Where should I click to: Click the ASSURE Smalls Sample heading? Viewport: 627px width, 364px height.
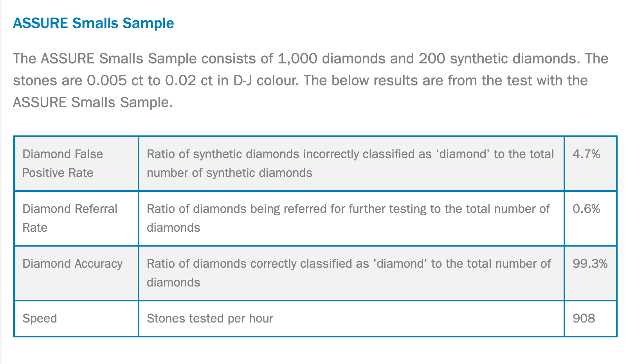pos(94,23)
